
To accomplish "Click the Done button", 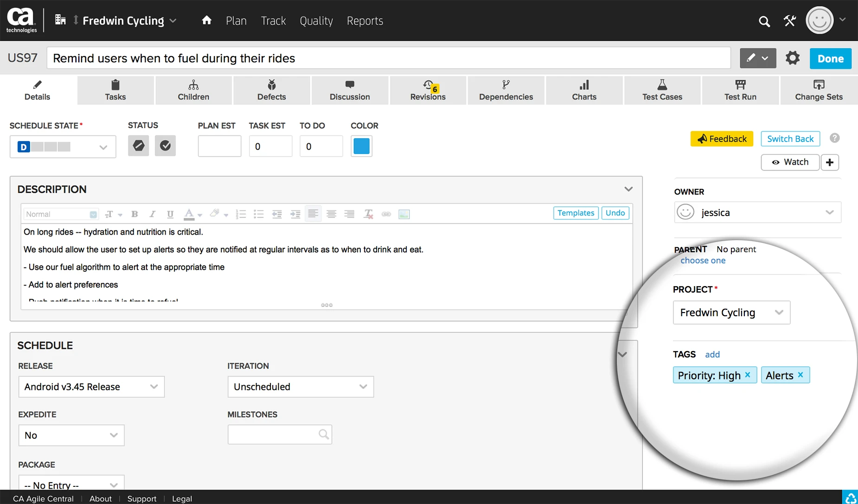I will pos(831,58).
